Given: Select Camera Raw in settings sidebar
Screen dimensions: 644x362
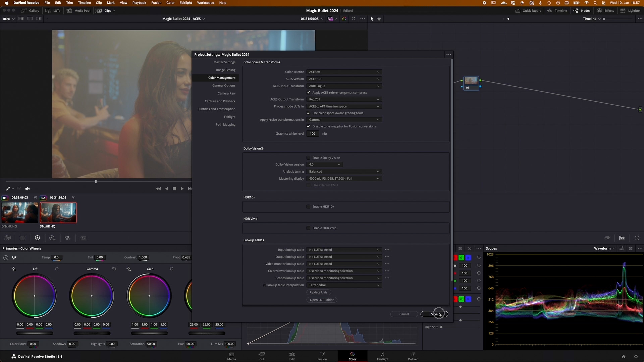Looking at the screenshot, I should point(226,93).
